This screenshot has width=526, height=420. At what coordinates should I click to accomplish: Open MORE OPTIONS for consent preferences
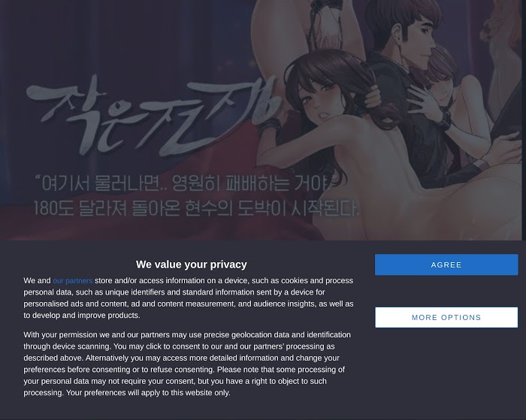[446, 317]
